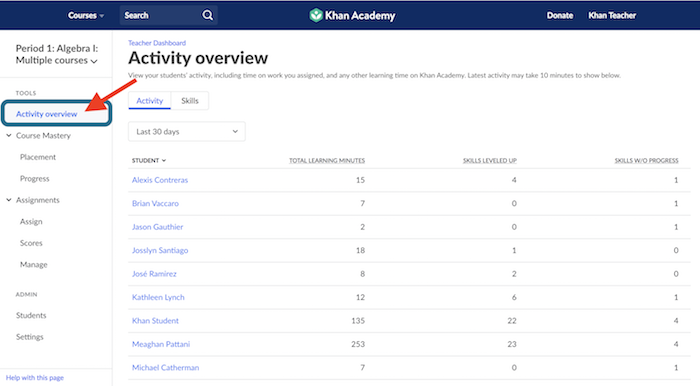Switch to the Skills tab
Viewport: 700px width, 386px height.
click(x=190, y=101)
